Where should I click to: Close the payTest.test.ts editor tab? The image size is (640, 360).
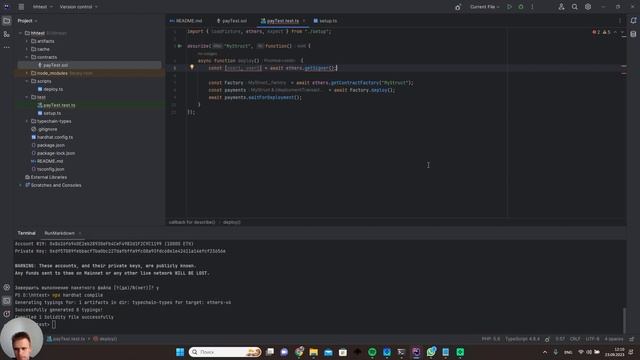(304, 21)
